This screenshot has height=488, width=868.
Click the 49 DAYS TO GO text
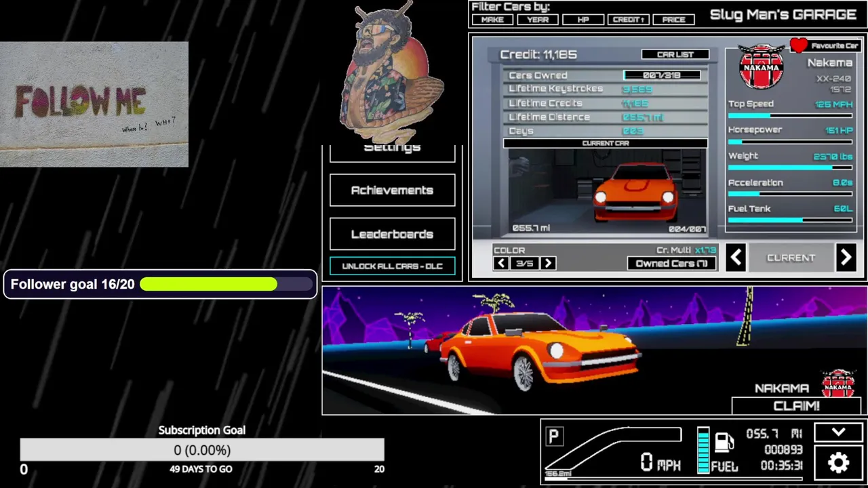pyautogui.click(x=201, y=469)
